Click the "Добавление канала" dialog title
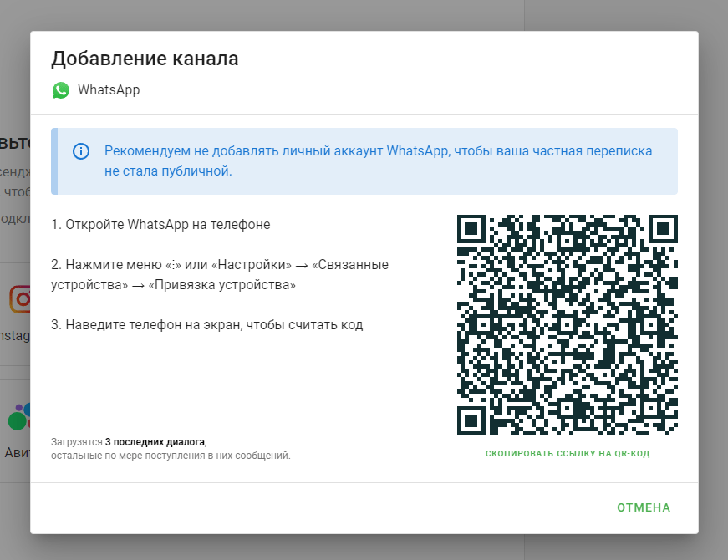The image size is (728, 560). tap(145, 59)
